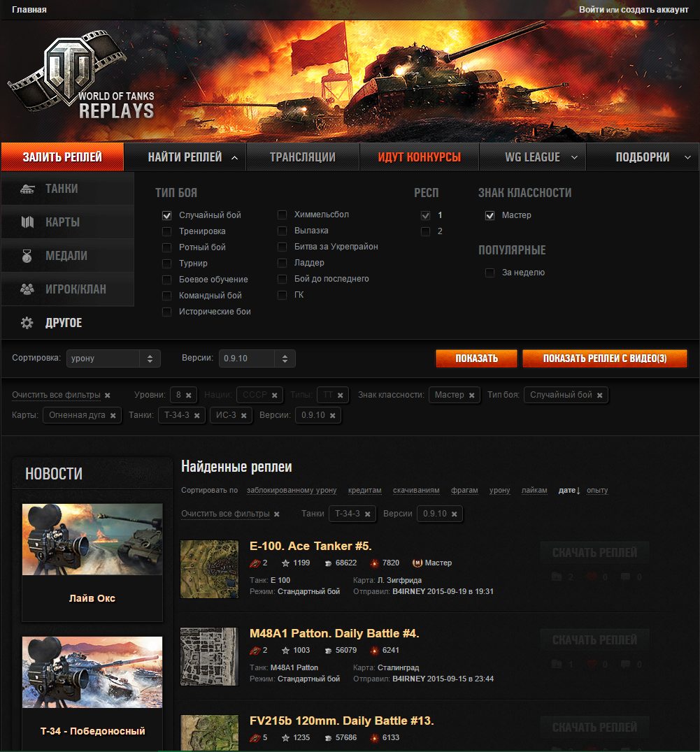
Task: Click the frags icon on M48A1 Patton replay
Action: click(255, 651)
